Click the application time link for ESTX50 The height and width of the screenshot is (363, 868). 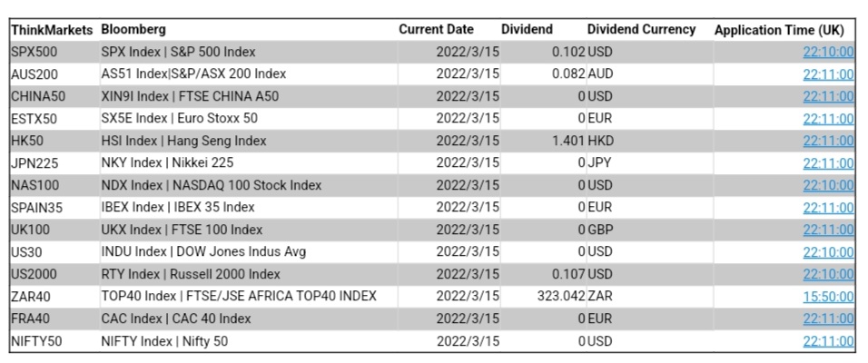[x=828, y=119]
